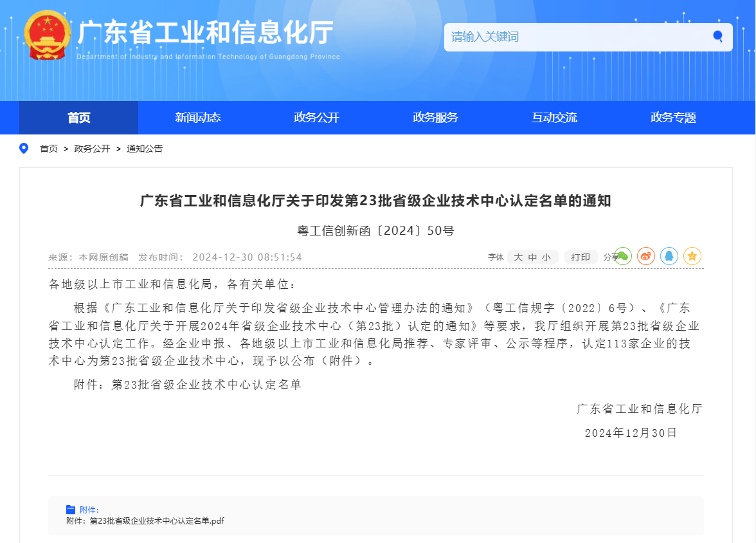Switch font size to 中
Image resolution: width=756 pixels, height=543 pixels.
[533, 257]
